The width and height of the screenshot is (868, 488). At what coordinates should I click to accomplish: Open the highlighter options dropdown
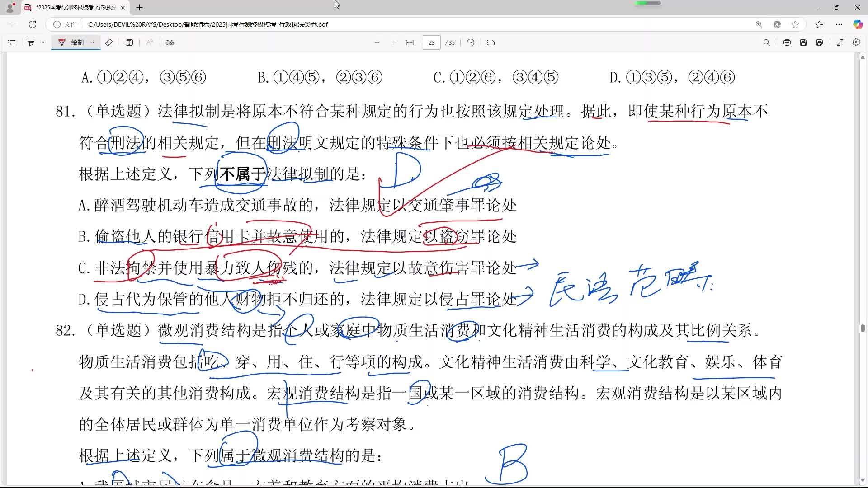tap(42, 42)
